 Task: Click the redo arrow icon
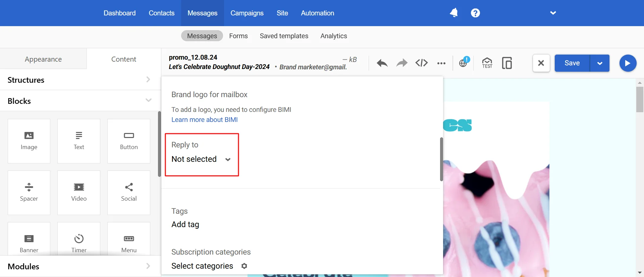coord(402,63)
